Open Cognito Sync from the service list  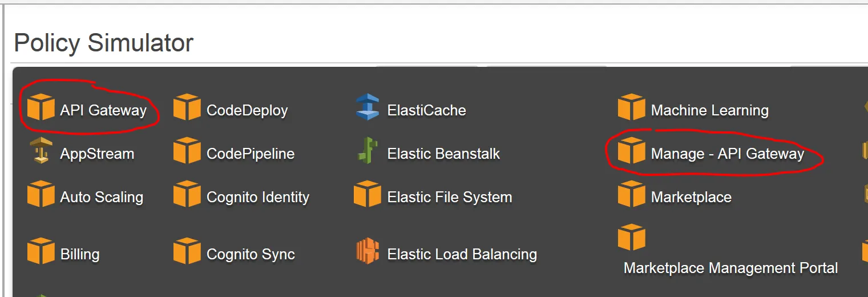[x=251, y=255]
